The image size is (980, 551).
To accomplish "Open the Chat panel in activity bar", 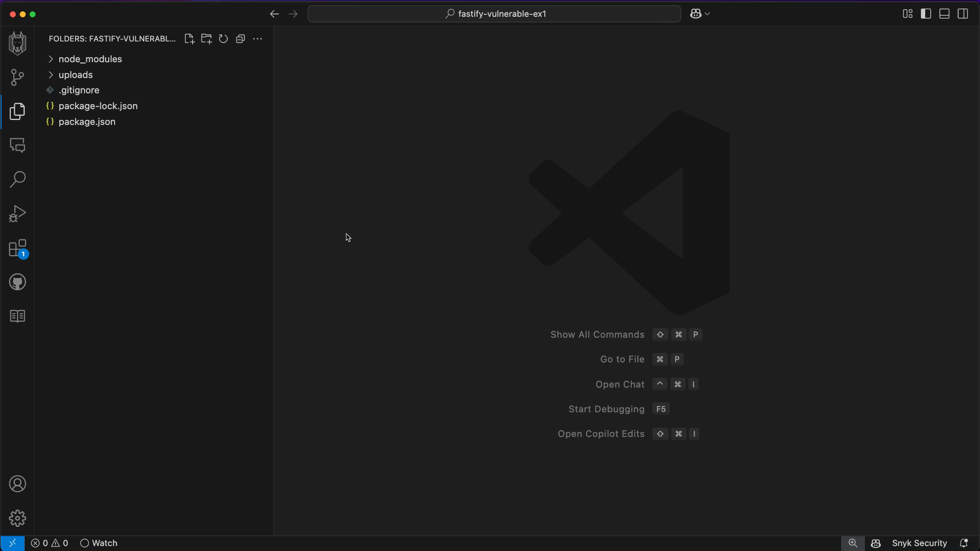I will tap(17, 145).
